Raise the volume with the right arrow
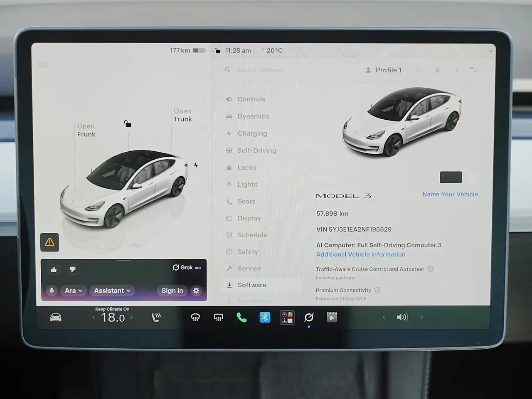 [x=421, y=317]
